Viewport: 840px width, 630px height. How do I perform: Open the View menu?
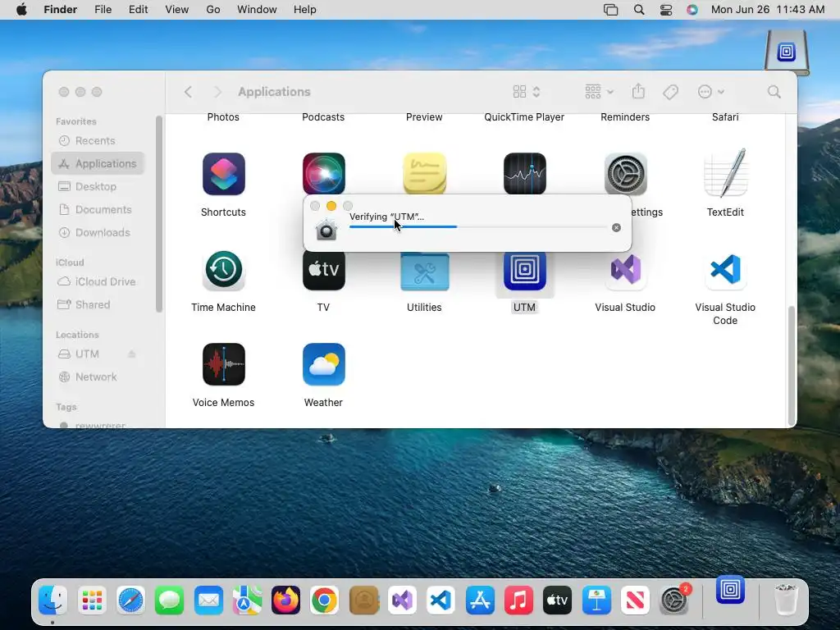pyautogui.click(x=177, y=10)
